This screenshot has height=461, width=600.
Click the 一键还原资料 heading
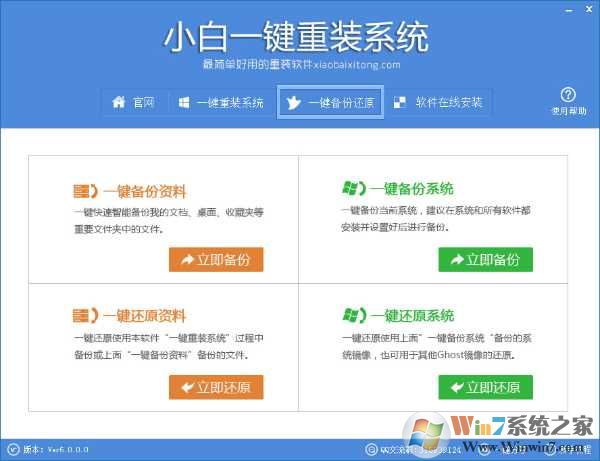[145, 316]
